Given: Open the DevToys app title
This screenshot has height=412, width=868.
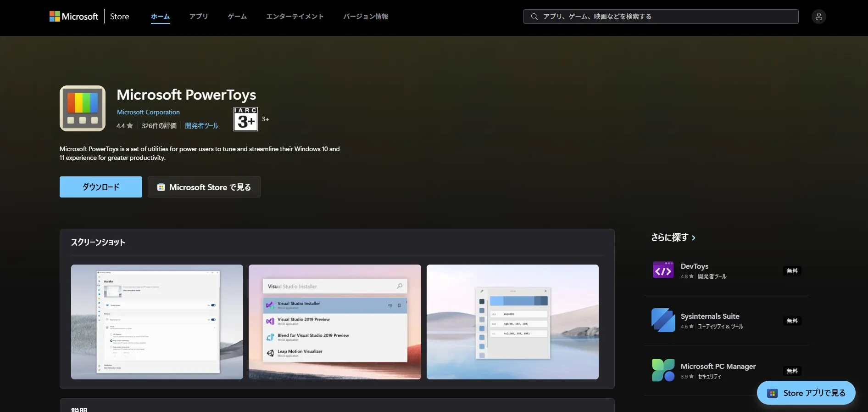Looking at the screenshot, I should tap(695, 266).
